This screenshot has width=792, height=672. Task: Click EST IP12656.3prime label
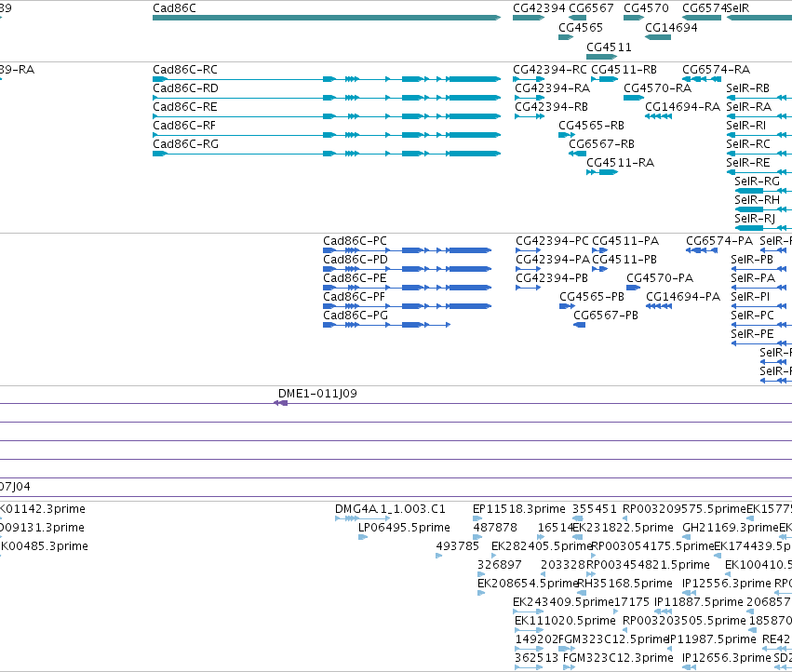[726, 658]
